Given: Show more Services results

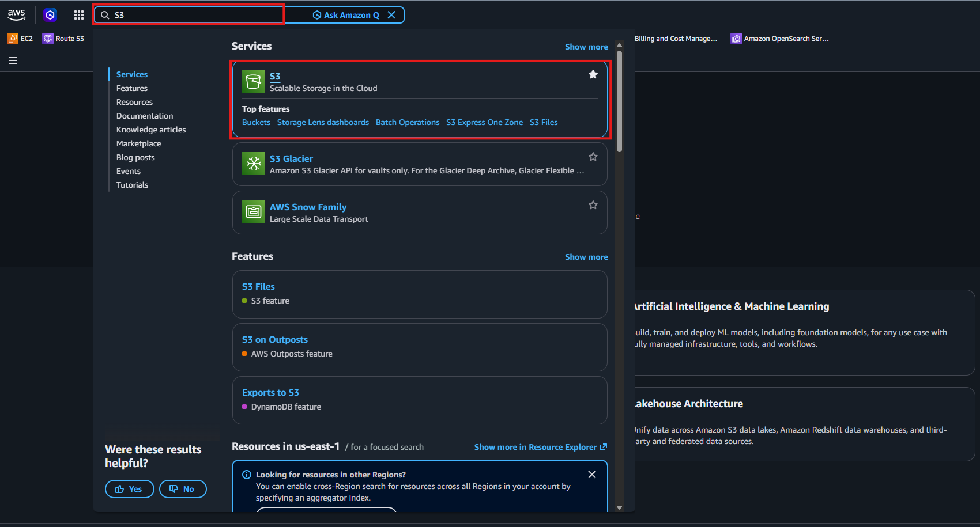Looking at the screenshot, I should point(586,47).
